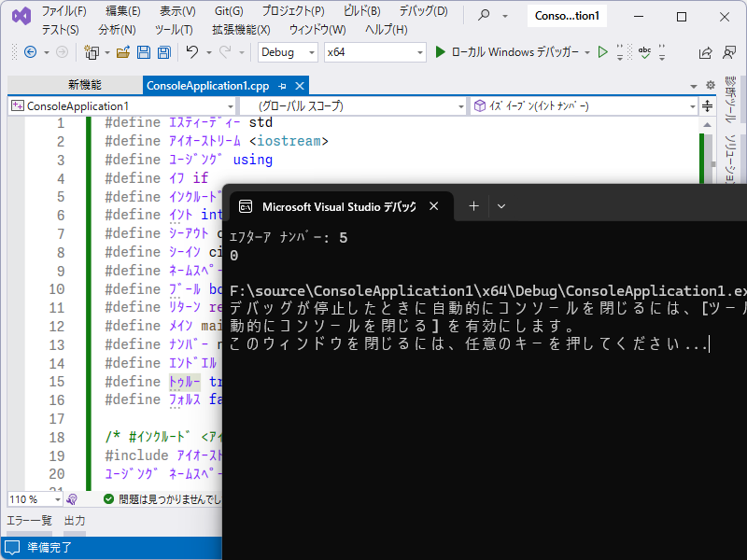
Task: Toggle the abc suggestion icon in the toolbar
Action: 645,53
